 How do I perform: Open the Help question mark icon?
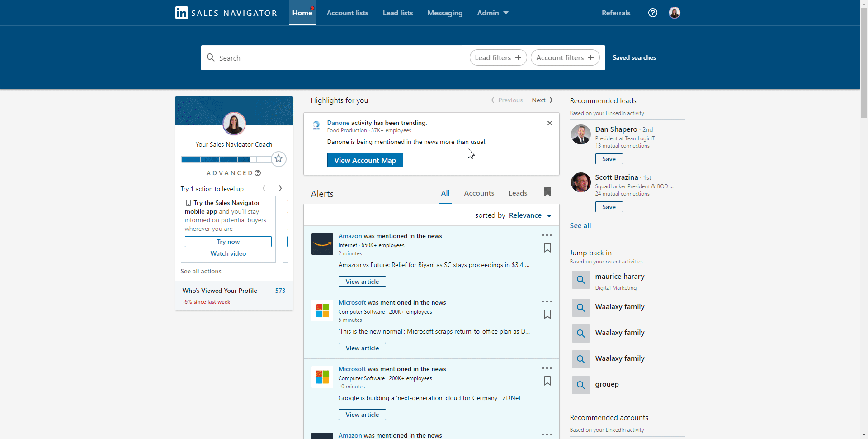click(x=652, y=13)
